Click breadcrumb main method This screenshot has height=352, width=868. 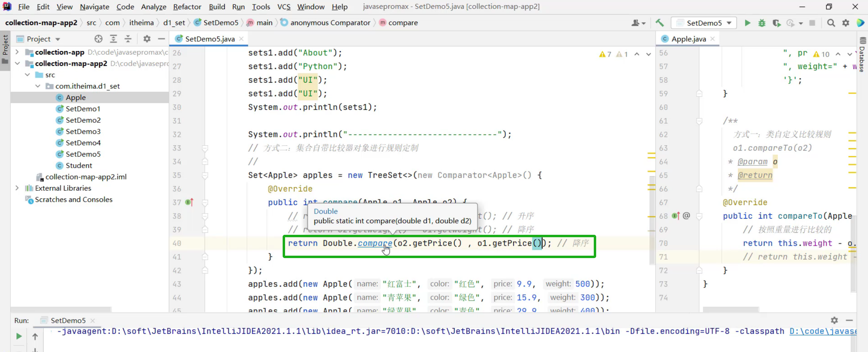(264, 23)
